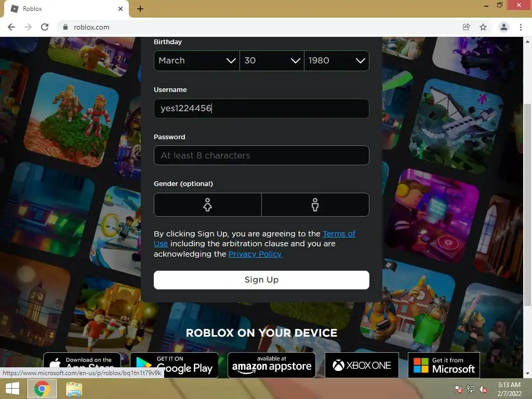The width and height of the screenshot is (532, 399).
Task: Reload the Roblox page
Action: tap(45, 27)
